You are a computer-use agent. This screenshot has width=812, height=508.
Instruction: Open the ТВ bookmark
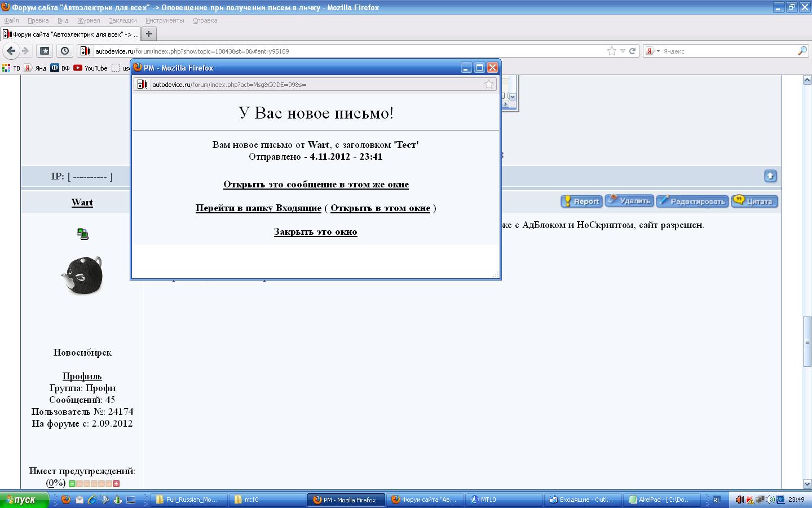(x=11, y=68)
